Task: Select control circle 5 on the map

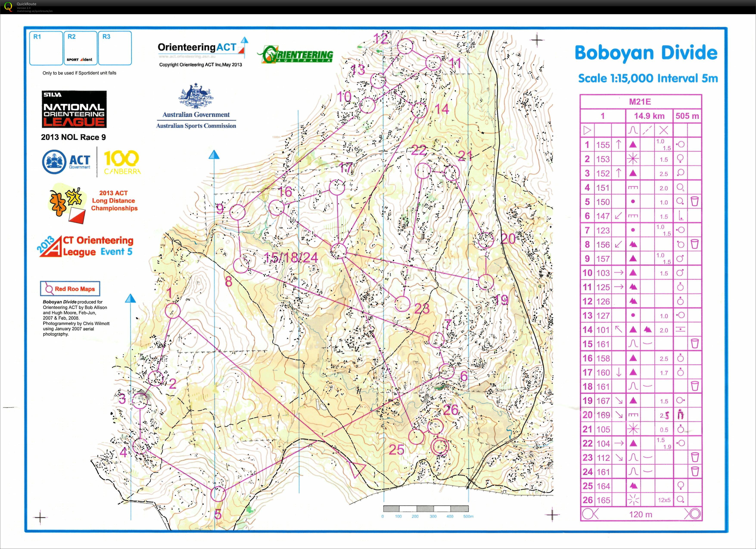Action: pyautogui.click(x=218, y=494)
